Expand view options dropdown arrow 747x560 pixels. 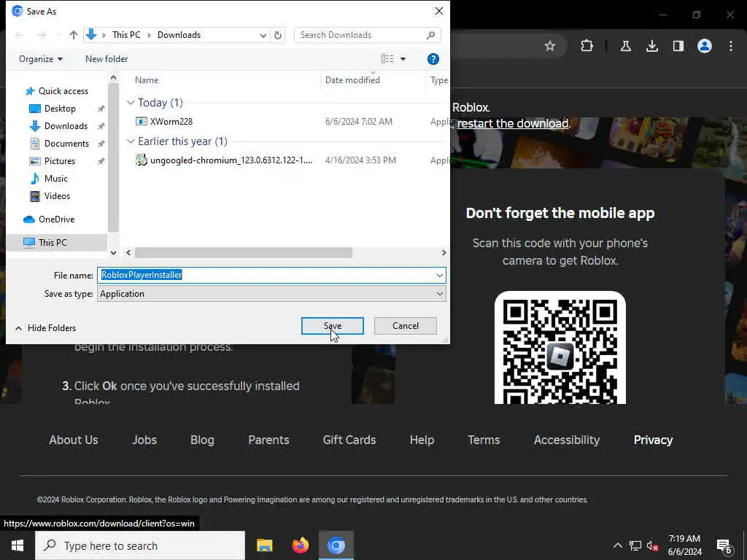403,59
